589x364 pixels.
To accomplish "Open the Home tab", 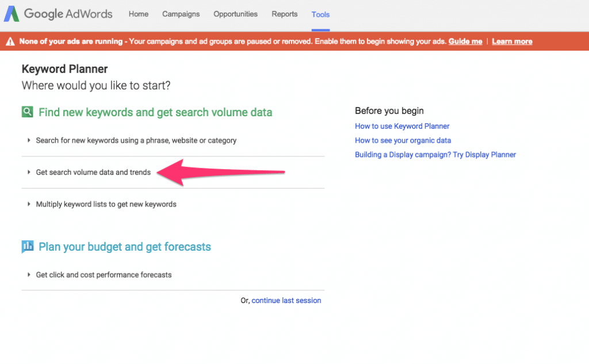I will [x=139, y=14].
